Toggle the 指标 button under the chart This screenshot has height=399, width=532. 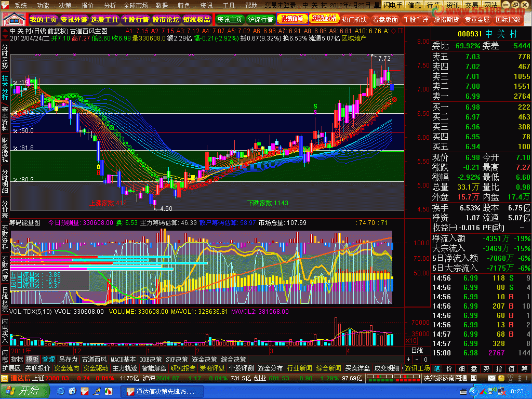(x=17, y=360)
